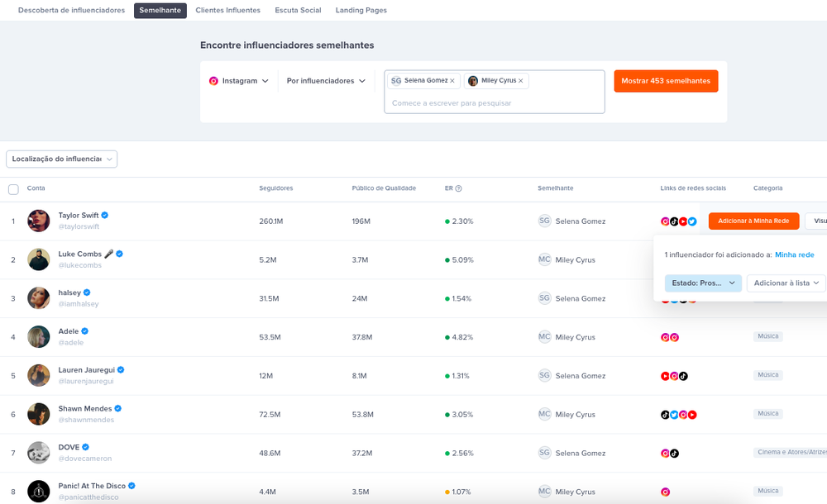
Task: Open Shawn Mendes' Instagram link icon
Action: click(683, 415)
